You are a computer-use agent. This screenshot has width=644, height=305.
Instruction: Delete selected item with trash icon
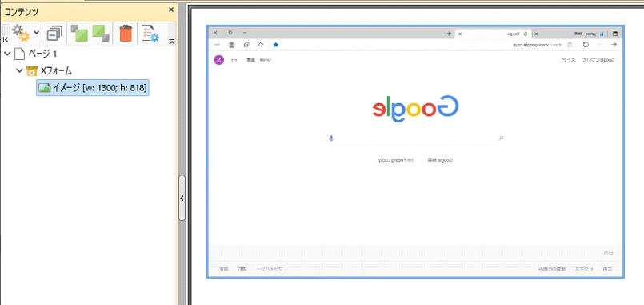tap(126, 33)
